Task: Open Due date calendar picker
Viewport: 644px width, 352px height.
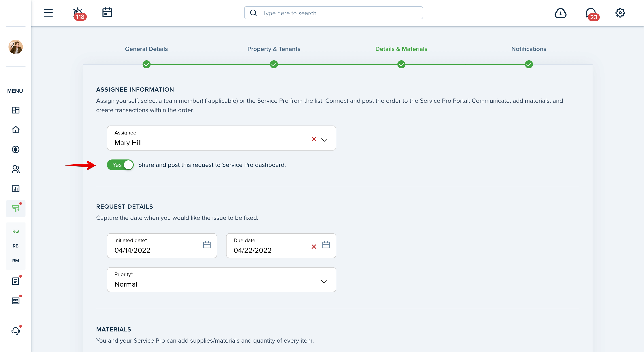Action: point(326,245)
